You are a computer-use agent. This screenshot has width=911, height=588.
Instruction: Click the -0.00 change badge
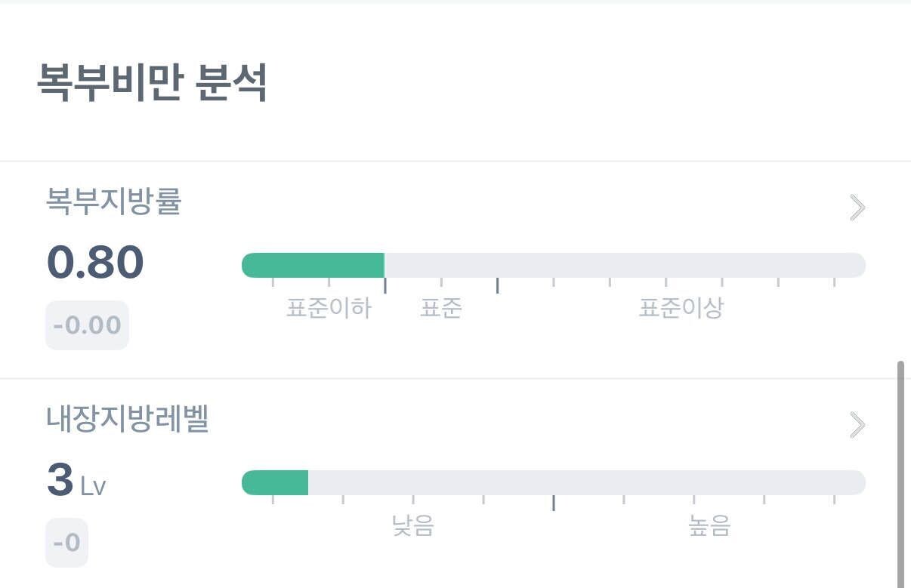(x=87, y=325)
